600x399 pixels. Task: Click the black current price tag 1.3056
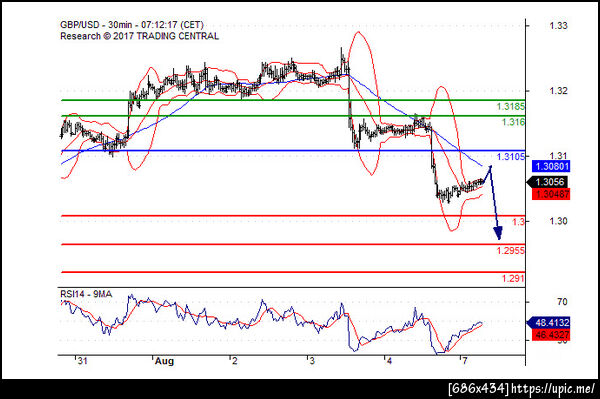[548, 182]
